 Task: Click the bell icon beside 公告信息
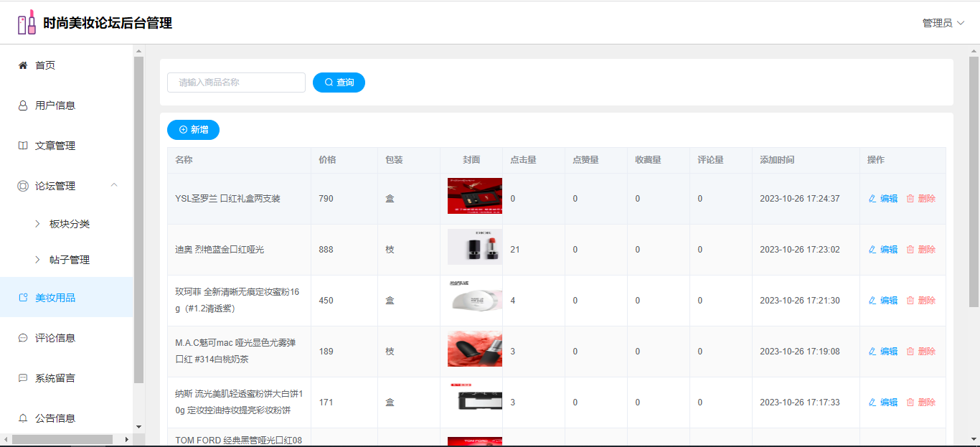[23, 418]
